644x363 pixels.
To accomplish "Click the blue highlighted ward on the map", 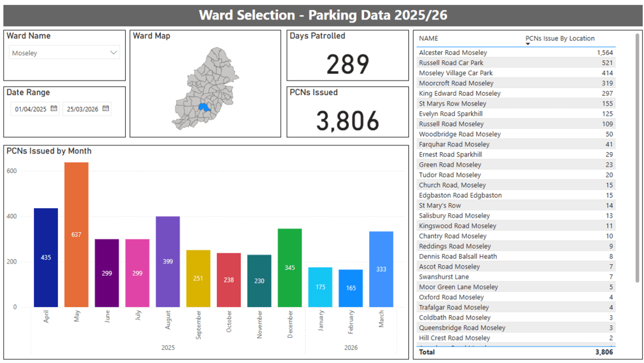I will click(204, 108).
